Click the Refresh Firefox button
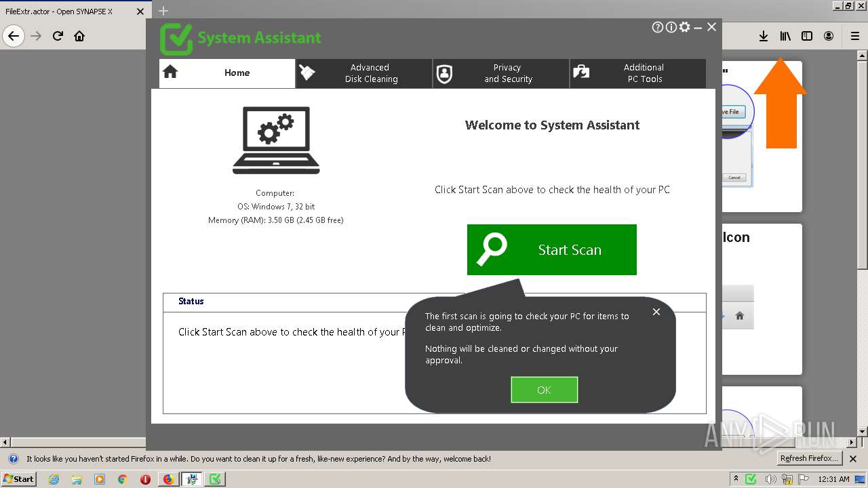868x488 pixels. 809,458
